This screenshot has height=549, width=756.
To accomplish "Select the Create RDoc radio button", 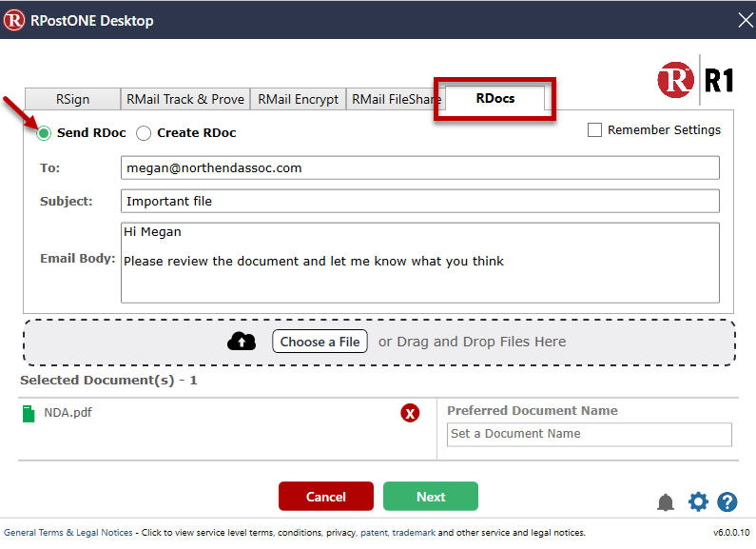I will (x=144, y=133).
